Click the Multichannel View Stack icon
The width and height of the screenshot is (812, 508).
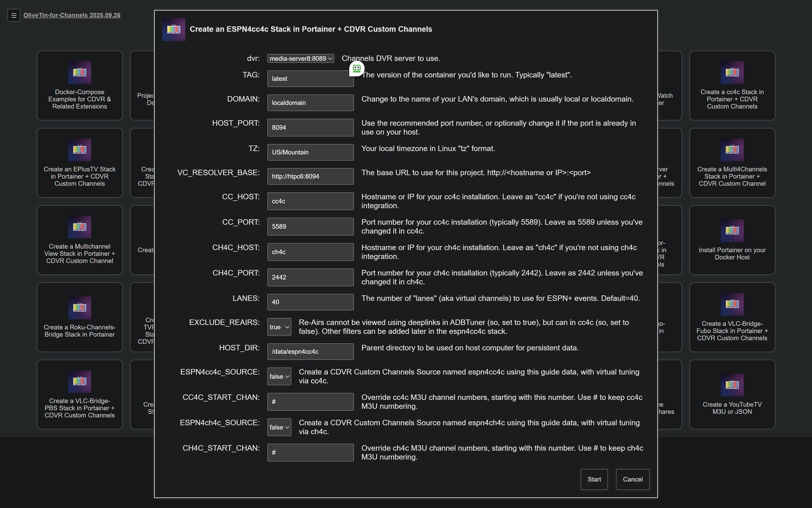[x=80, y=227]
